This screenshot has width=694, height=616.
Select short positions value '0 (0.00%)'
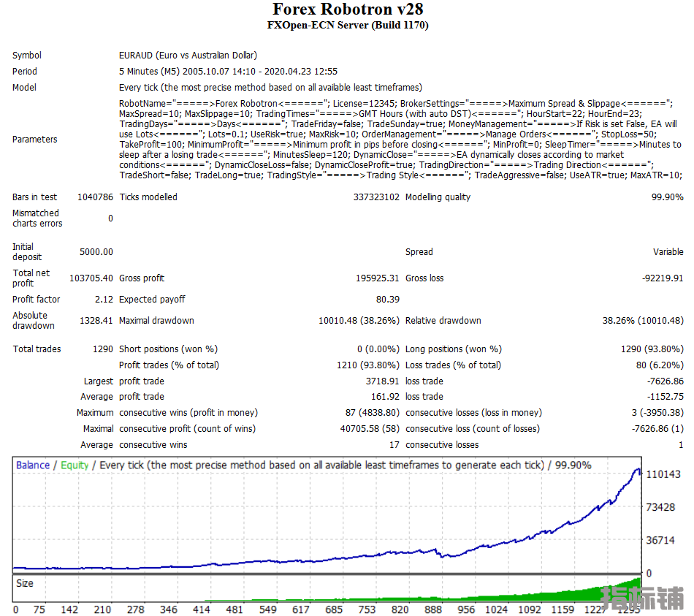pyautogui.click(x=378, y=349)
